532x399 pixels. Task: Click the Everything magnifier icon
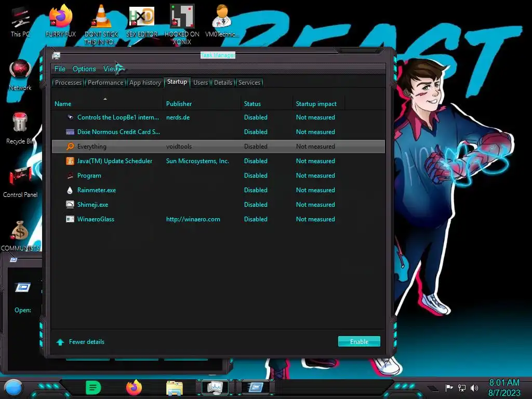click(x=70, y=146)
